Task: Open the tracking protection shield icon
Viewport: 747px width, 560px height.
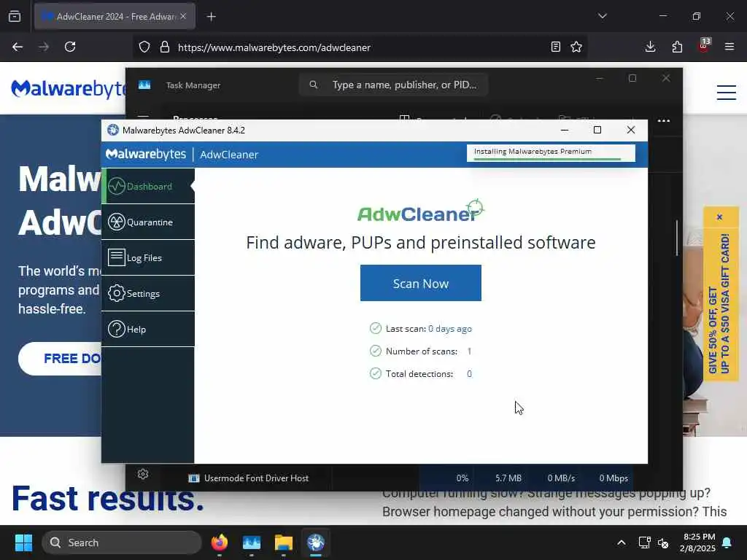Action: 144,47
